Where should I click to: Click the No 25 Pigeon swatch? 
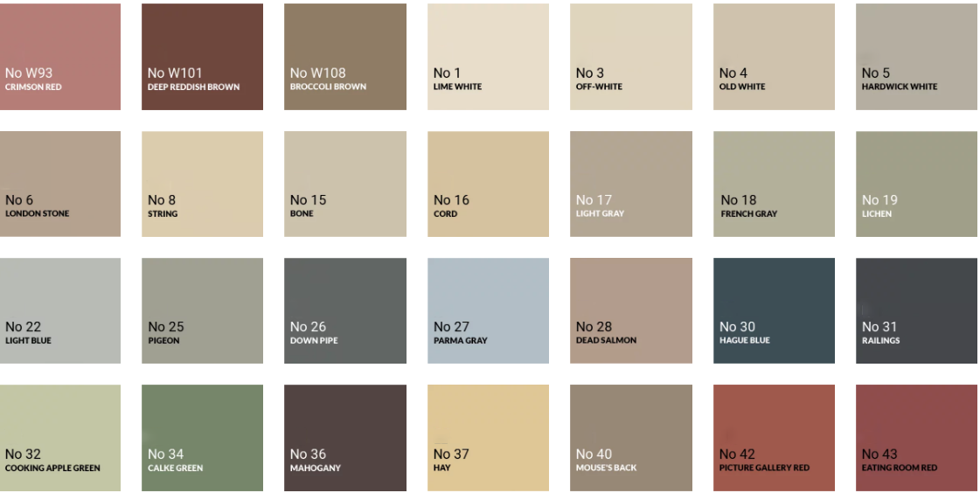(203, 310)
